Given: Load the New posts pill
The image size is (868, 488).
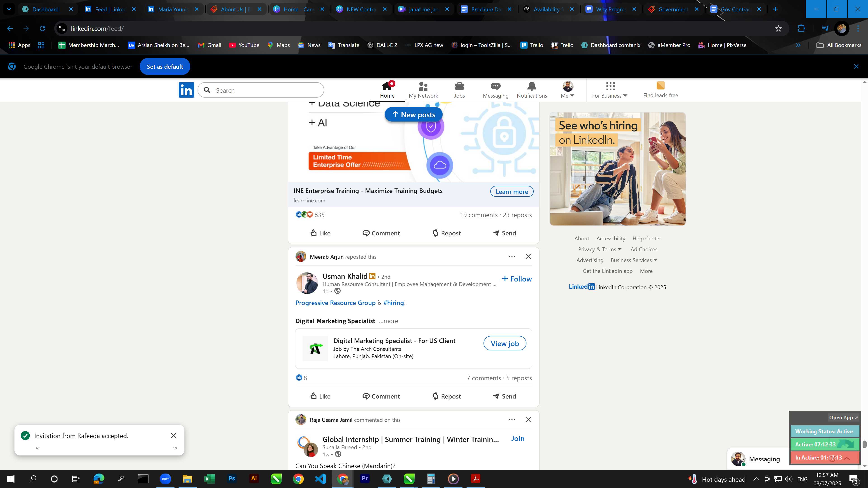Looking at the screenshot, I should pyautogui.click(x=413, y=115).
